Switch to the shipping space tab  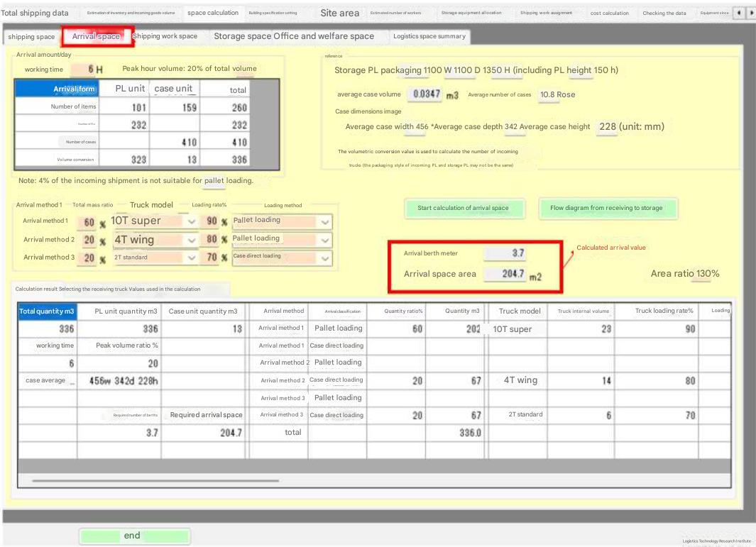(31, 37)
